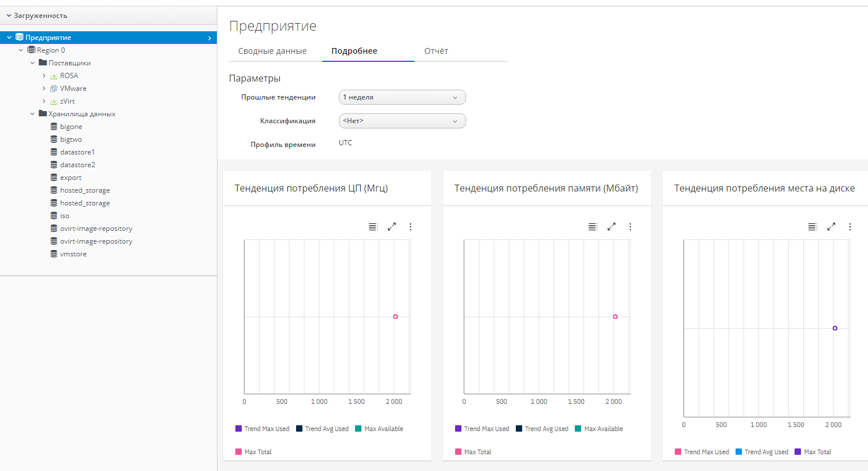The image size is (868, 471).
Task: Switch to the Сводные данные tab
Action: pyautogui.click(x=272, y=51)
